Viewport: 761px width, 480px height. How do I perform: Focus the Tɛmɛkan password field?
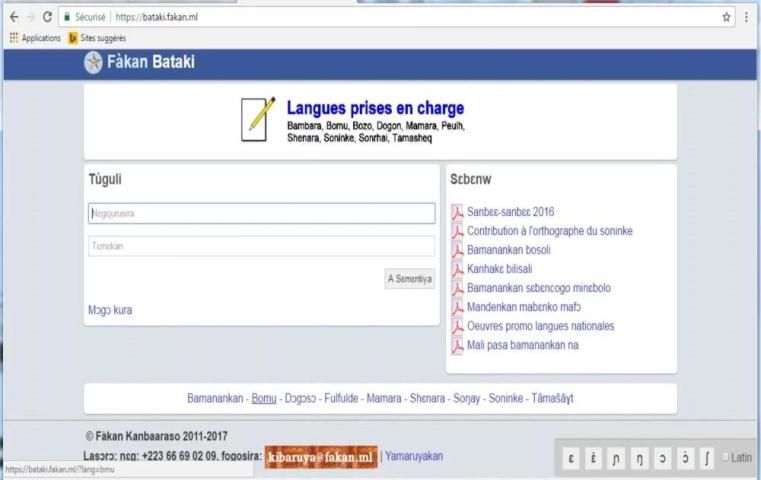point(261,246)
